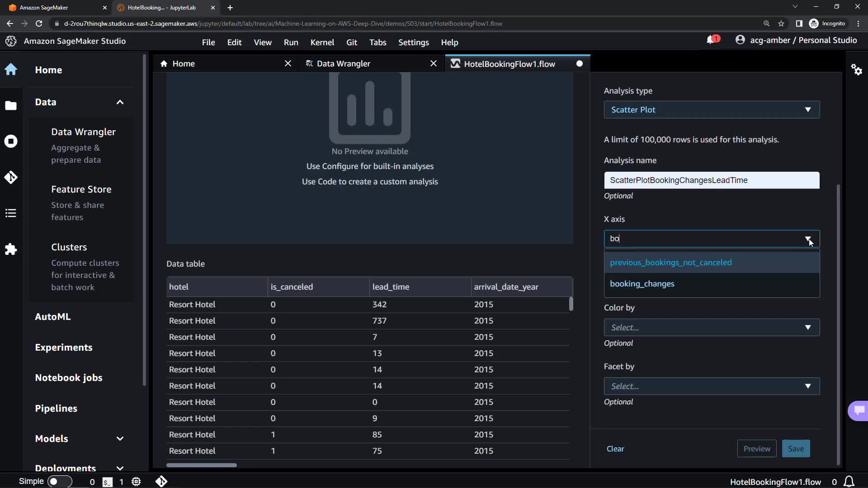
Task: Expand the Models section chevron
Action: tap(120, 439)
